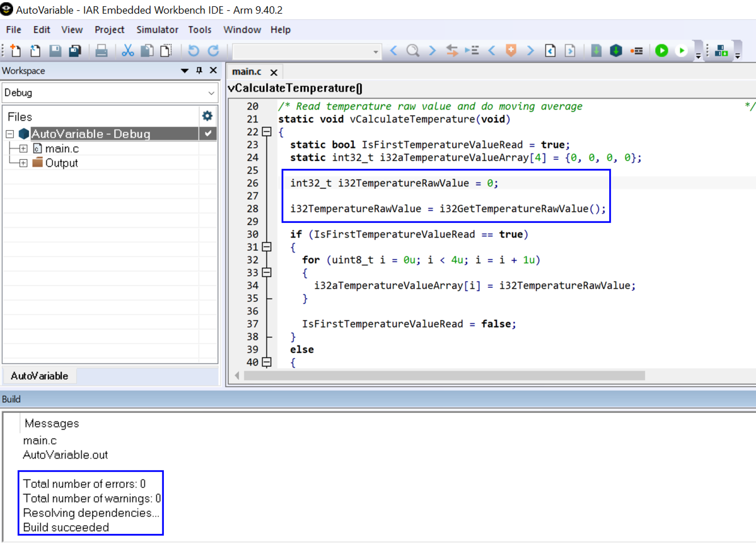Collapse the code fold at line 22
756x543 pixels.
[x=267, y=131]
